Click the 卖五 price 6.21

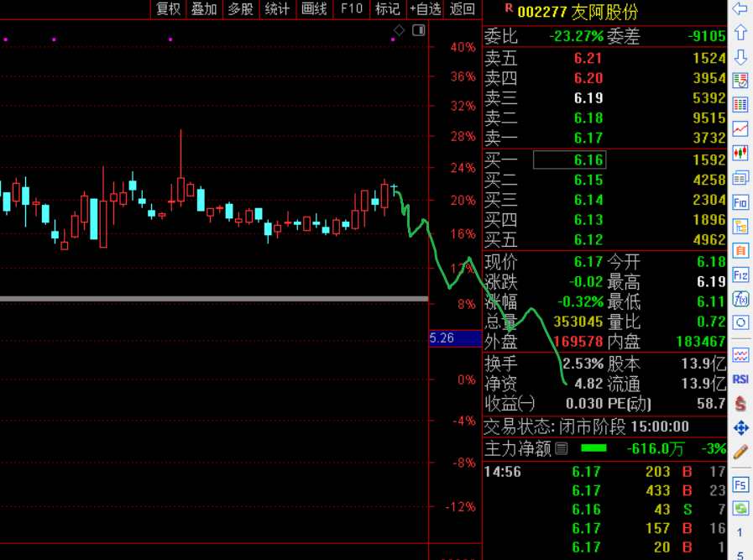588,58
